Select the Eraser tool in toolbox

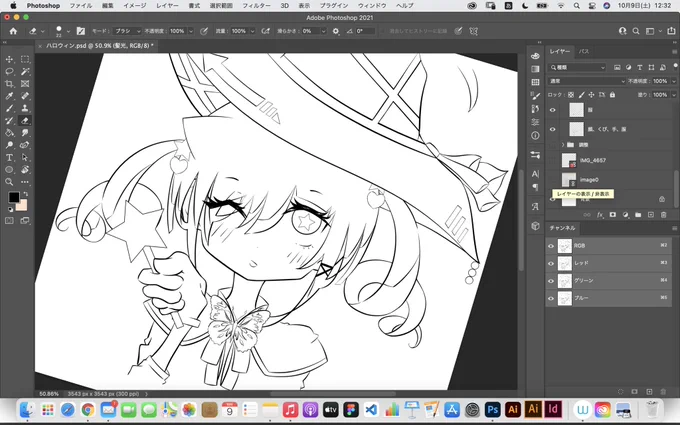point(25,121)
